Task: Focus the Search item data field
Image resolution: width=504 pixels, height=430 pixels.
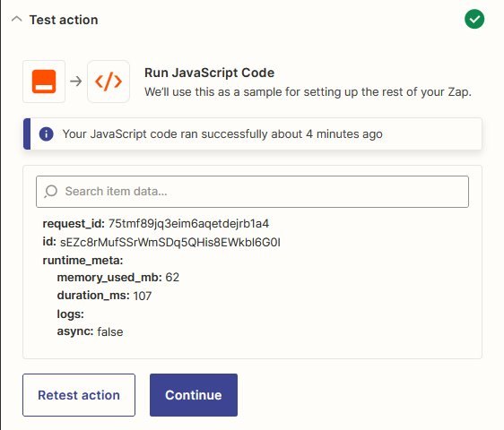Action: pyautogui.click(x=252, y=192)
